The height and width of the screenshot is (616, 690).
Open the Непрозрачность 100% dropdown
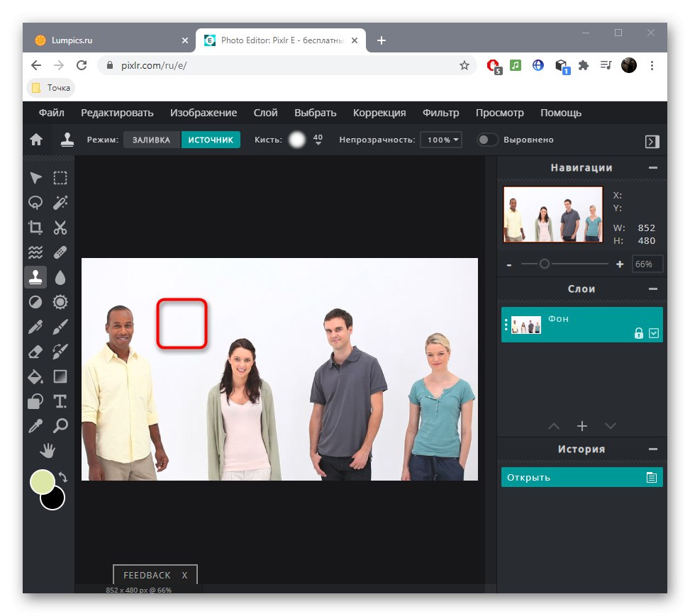441,140
